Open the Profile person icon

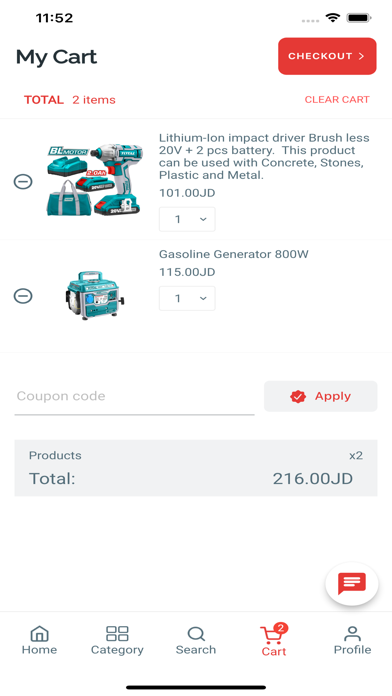click(352, 633)
